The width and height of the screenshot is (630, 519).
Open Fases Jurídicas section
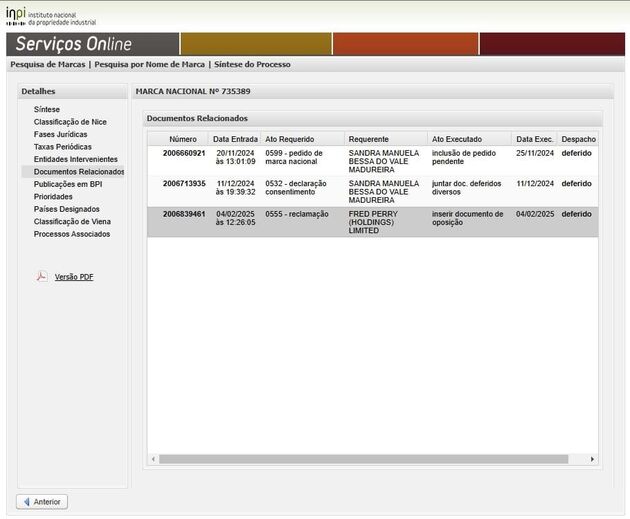coord(60,134)
